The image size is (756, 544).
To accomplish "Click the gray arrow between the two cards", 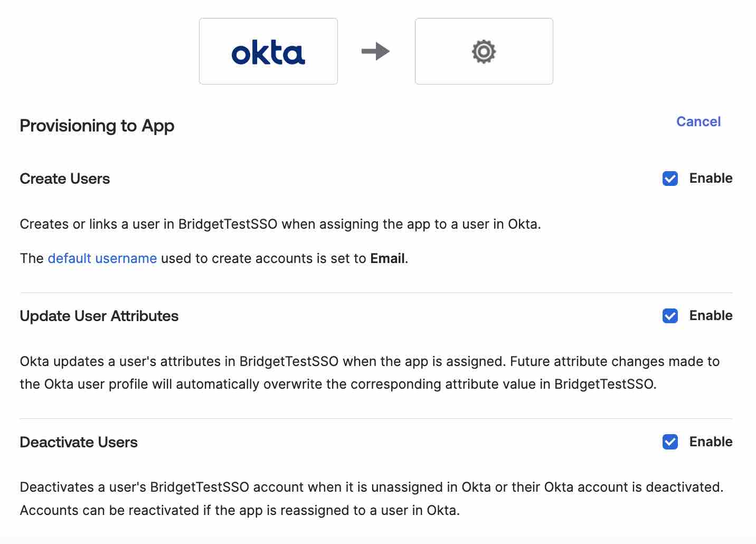I will pos(376,51).
